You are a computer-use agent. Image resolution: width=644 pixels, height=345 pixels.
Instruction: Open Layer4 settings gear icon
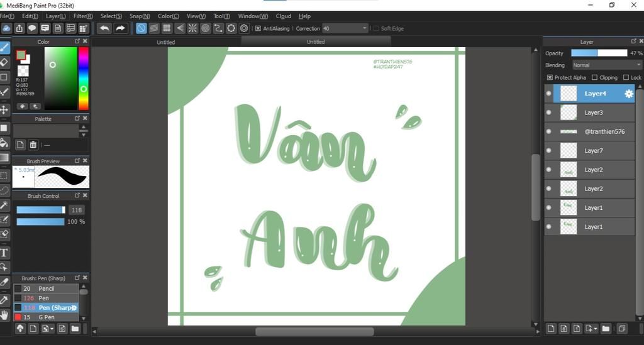pos(628,94)
